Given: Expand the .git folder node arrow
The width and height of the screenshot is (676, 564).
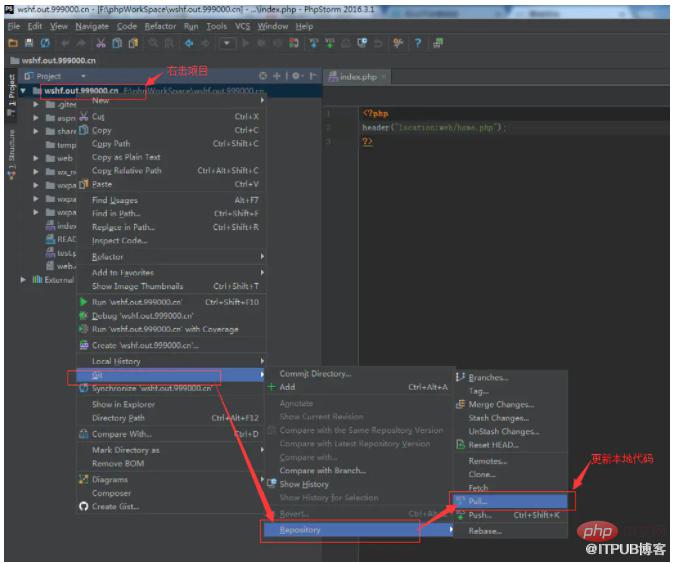Looking at the screenshot, I should [x=36, y=105].
